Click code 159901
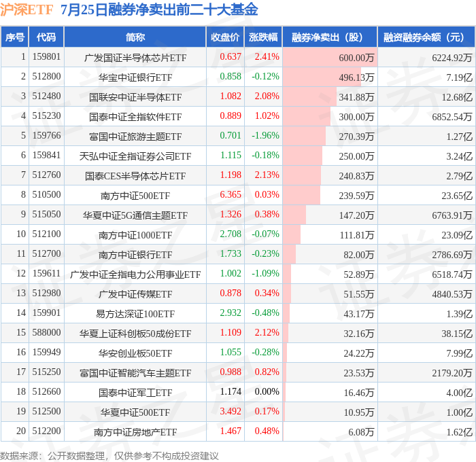The image size is (476, 462). (46, 313)
